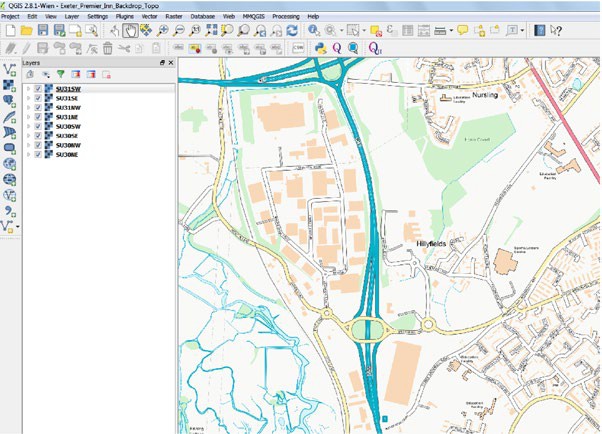Open the Processing menu
The width and height of the screenshot is (602, 434).
[286, 17]
